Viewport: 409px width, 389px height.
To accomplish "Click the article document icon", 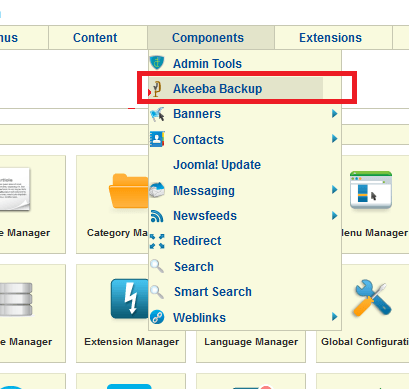I will 15,189.
